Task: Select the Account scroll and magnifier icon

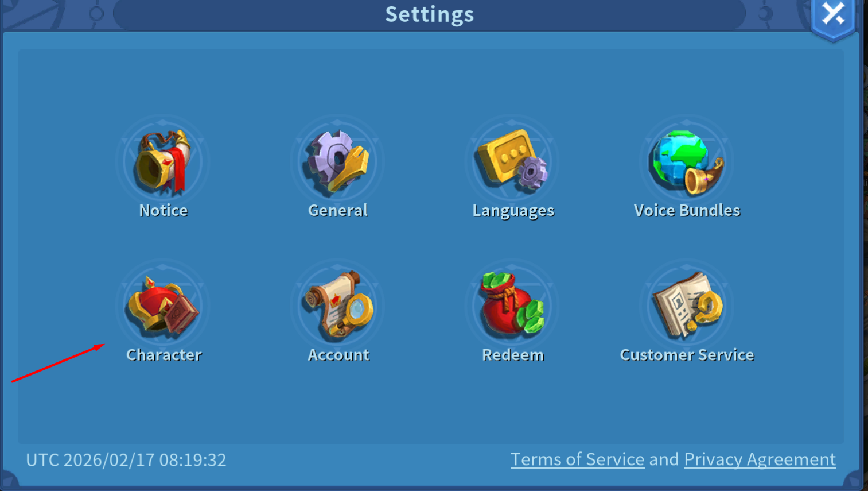Action: [x=338, y=305]
